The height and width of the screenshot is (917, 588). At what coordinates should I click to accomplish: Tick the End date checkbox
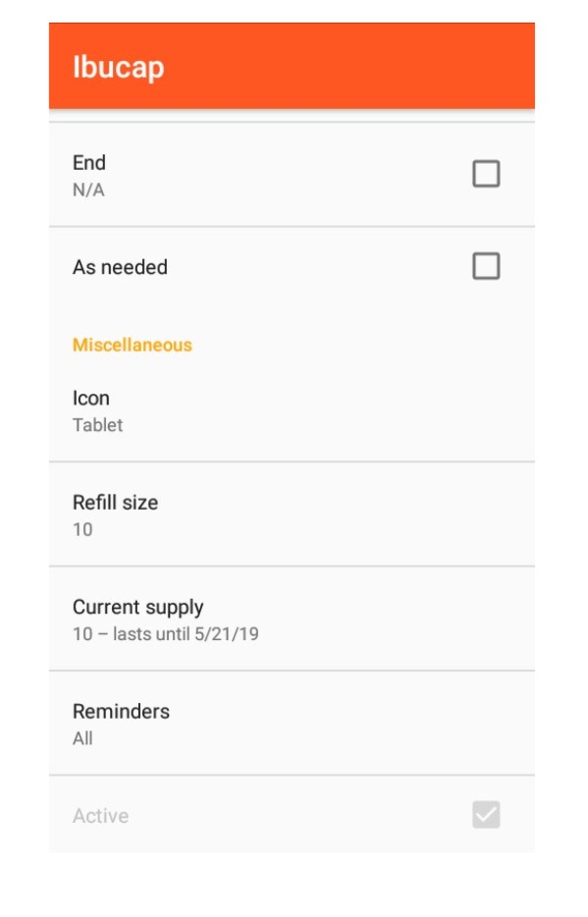486,174
